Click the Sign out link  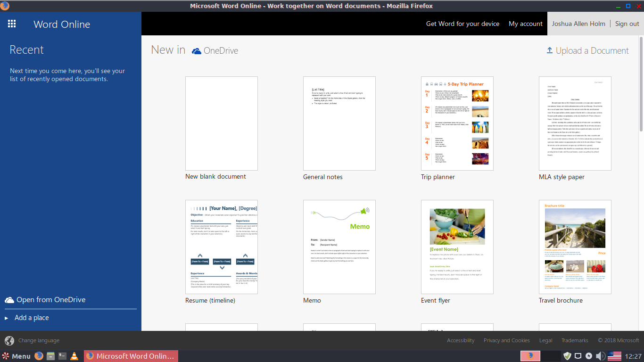pyautogui.click(x=627, y=24)
